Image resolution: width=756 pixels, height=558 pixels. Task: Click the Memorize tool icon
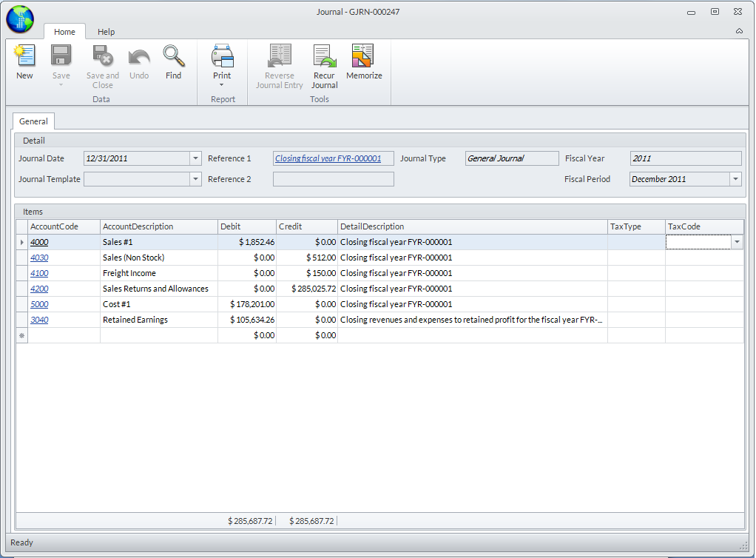coord(363,56)
